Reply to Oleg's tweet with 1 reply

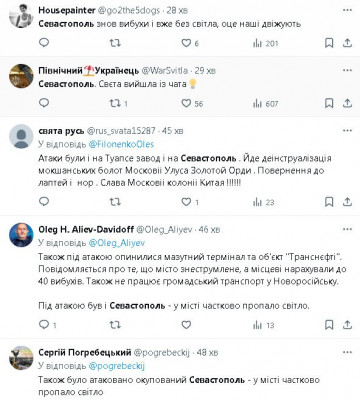47,325
